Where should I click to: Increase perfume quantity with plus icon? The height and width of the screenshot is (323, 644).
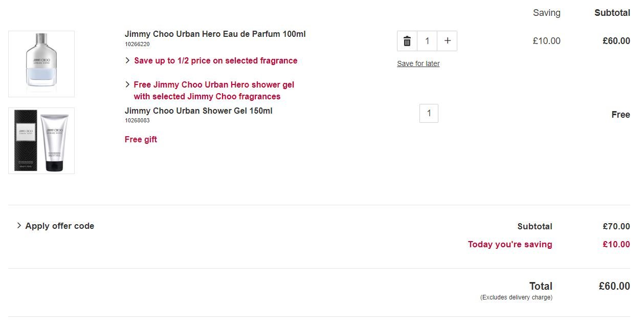(x=447, y=41)
